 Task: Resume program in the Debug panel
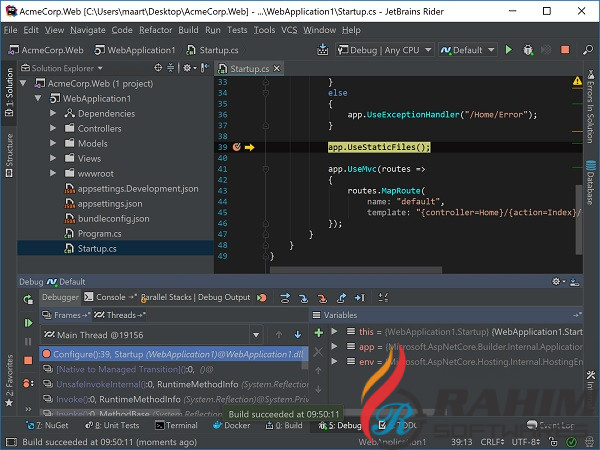(27, 323)
